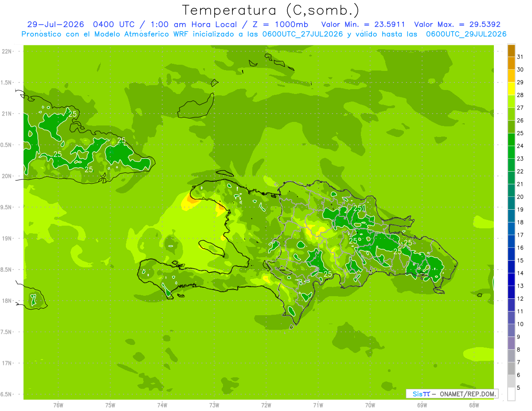Click the '76W' longitude axis label
The height and width of the screenshot is (411, 532).
point(58,405)
